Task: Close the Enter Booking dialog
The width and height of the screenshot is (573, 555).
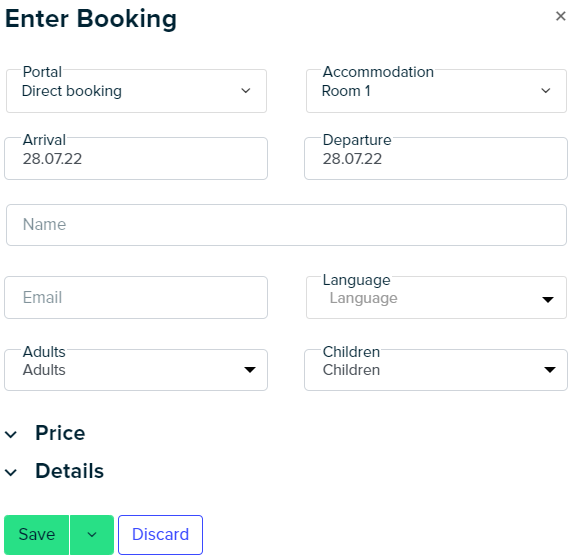Action: (560, 16)
